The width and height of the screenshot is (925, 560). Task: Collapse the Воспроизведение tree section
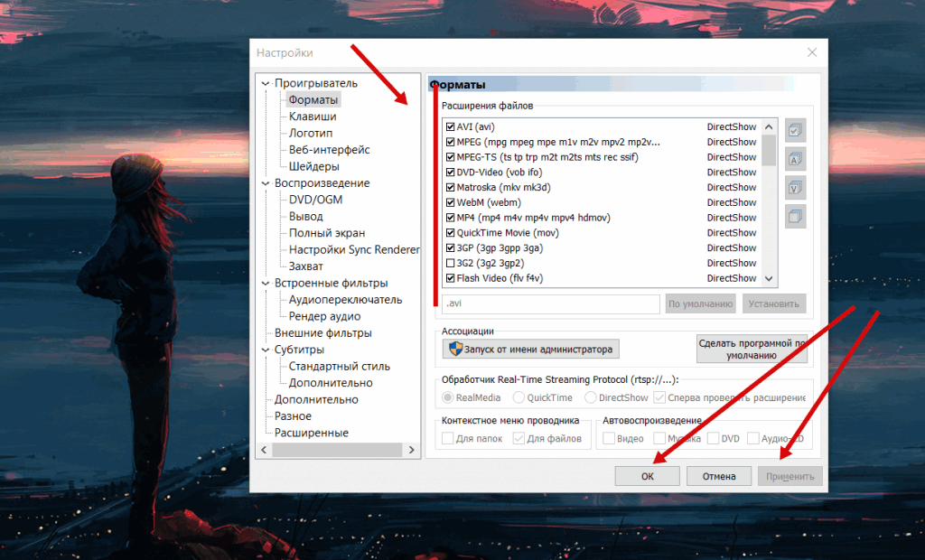266,183
